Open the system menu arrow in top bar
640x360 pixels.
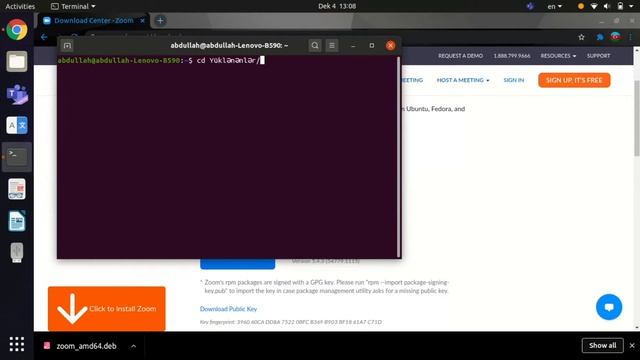[x=631, y=6]
